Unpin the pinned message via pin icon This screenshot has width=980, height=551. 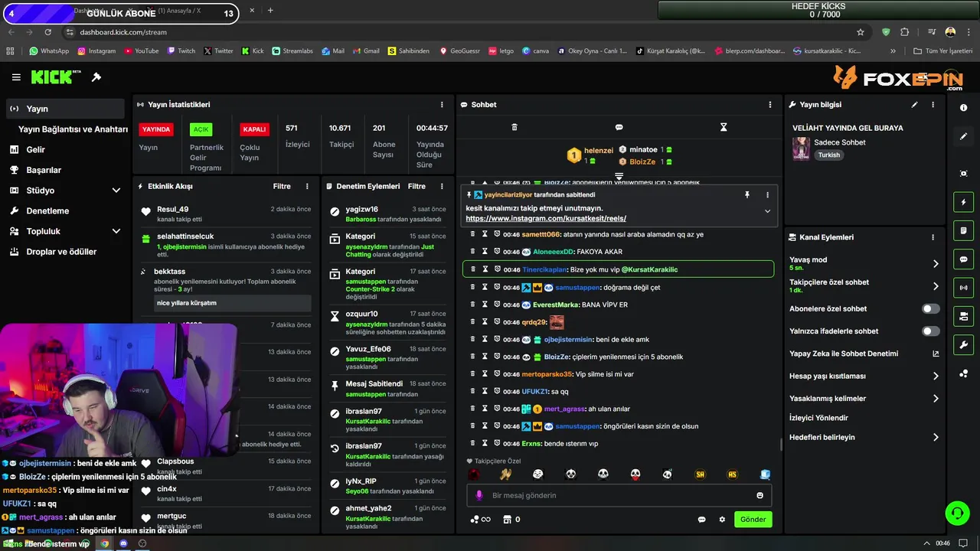747,195
